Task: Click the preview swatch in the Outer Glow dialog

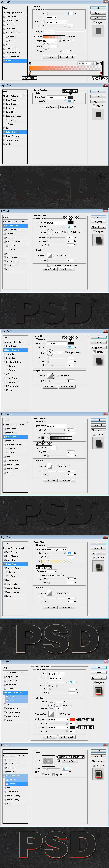Action: [x=98, y=443]
